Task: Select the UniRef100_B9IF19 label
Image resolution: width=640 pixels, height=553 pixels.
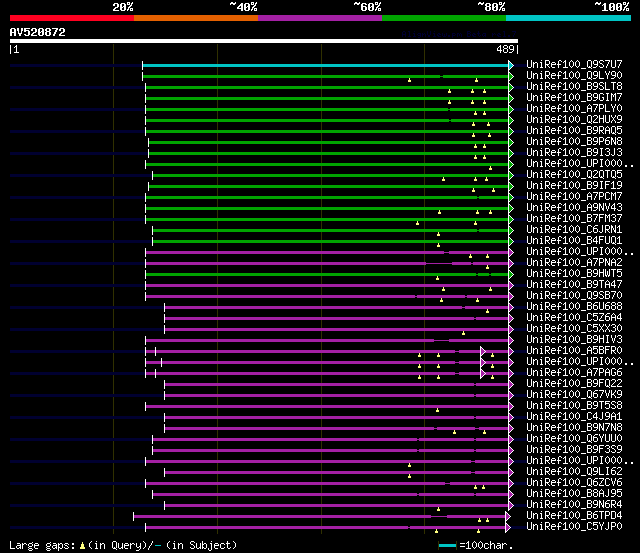Action: pyautogui.click(x=574, y=185)
